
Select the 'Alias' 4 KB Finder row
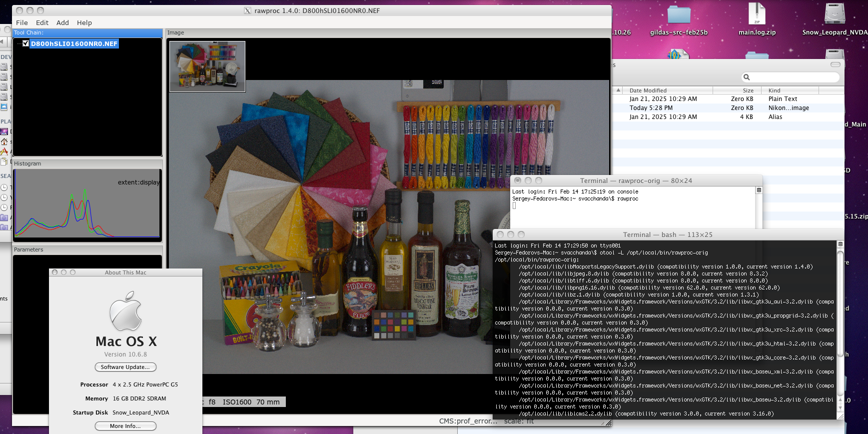point(729,117)
